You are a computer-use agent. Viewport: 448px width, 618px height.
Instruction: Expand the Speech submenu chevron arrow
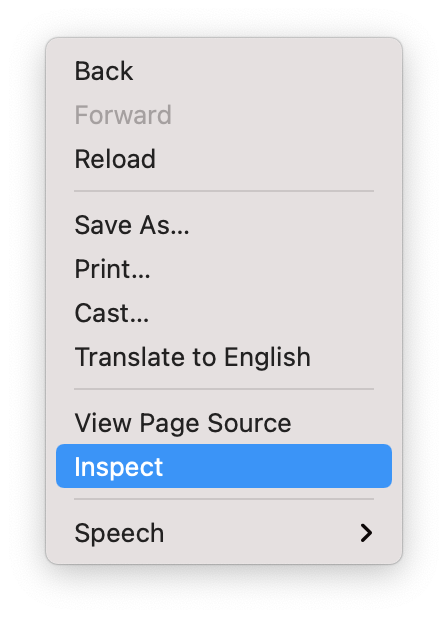pyautogui.click(x=366, y=533)
